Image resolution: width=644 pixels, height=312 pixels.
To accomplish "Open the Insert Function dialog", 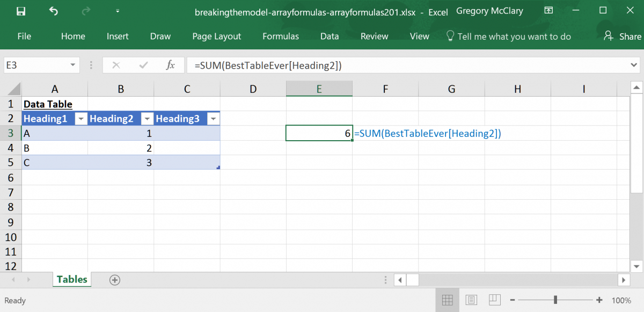I will [x=170, y=64].
